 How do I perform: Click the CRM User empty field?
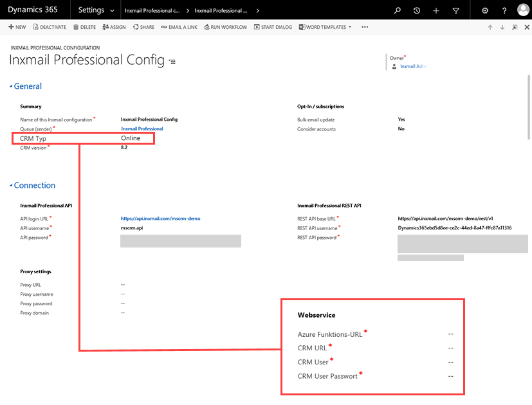[x=450, y=363]
